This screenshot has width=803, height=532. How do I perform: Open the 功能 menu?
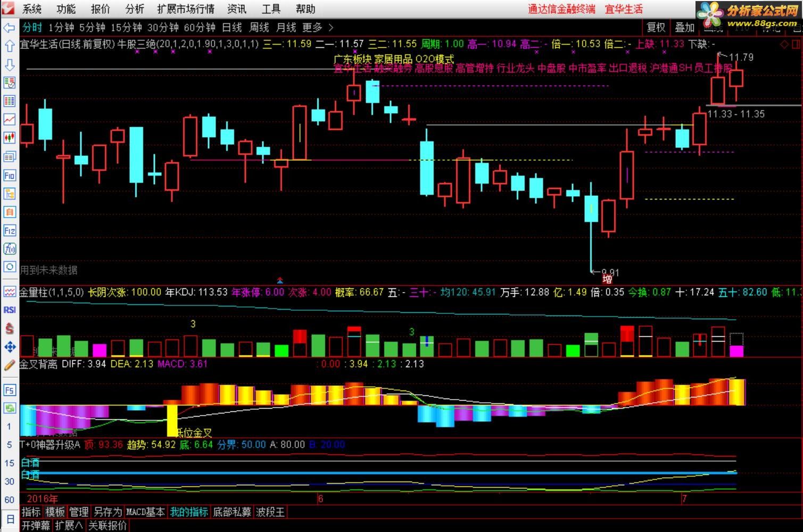(66, 9)
